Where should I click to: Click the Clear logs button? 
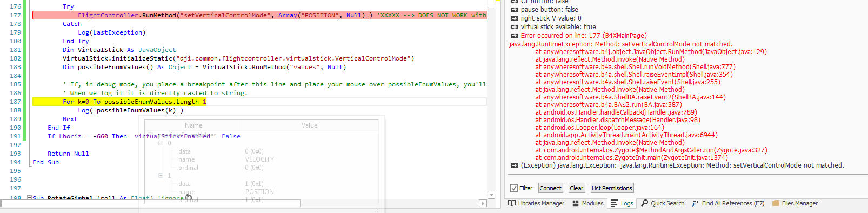[576, 188]
